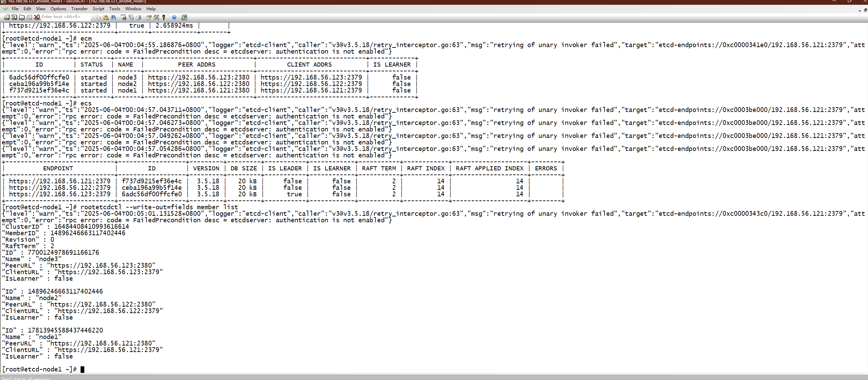The width and height of the screenshot is (868, 380).
Task: Click the VERSION column header
Action: tap(206, 168)
